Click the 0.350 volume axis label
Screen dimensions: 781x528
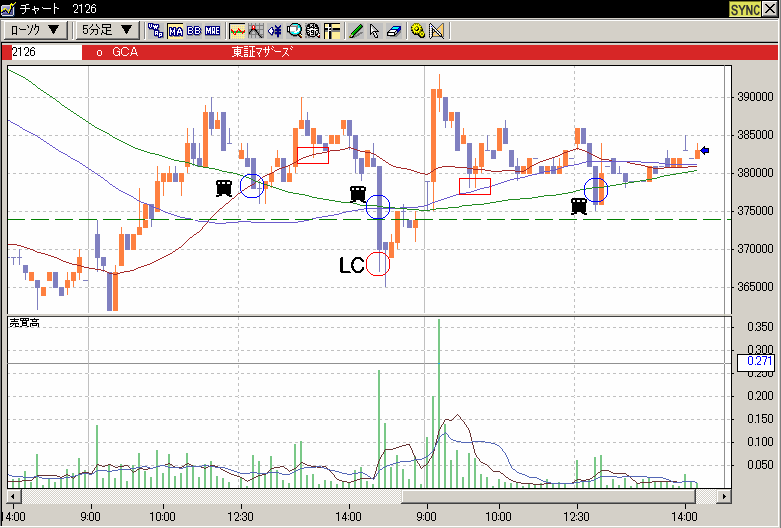tap(760, 327)
